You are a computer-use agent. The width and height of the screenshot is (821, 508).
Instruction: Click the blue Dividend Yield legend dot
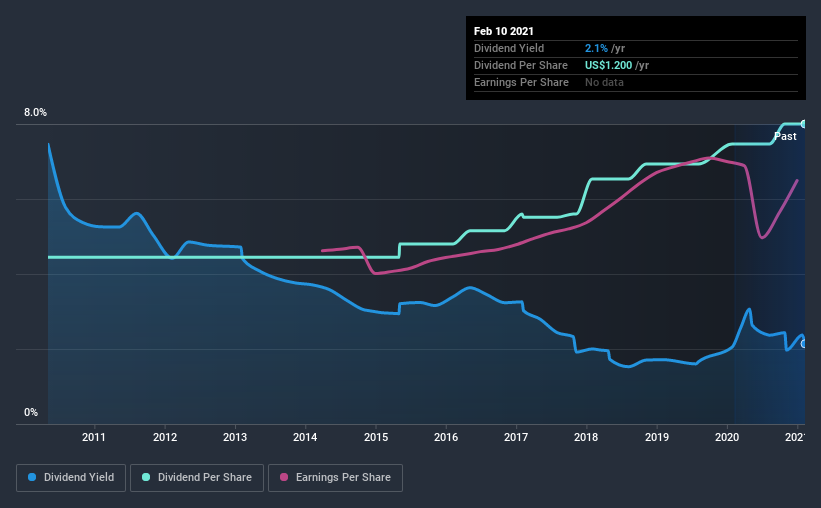pos(32,477)
